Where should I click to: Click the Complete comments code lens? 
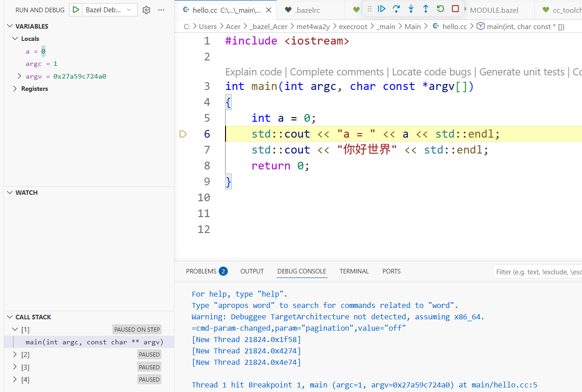click(x=337, y=72)
